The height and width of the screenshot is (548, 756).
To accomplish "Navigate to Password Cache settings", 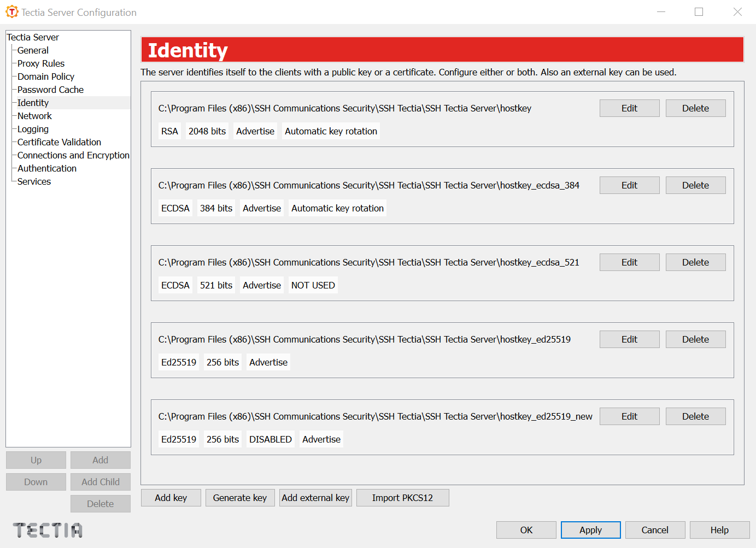I will 50,89.
